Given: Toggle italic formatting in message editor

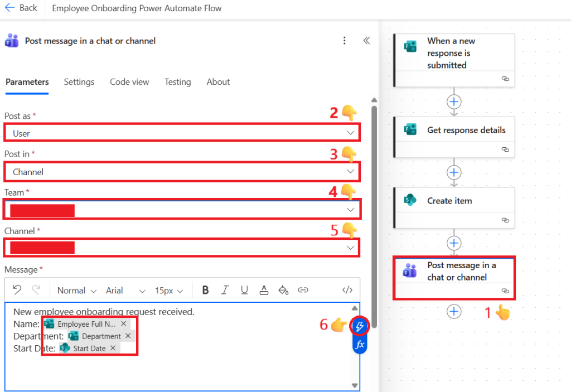Looking at the screenshot, I should click(225, 290).
